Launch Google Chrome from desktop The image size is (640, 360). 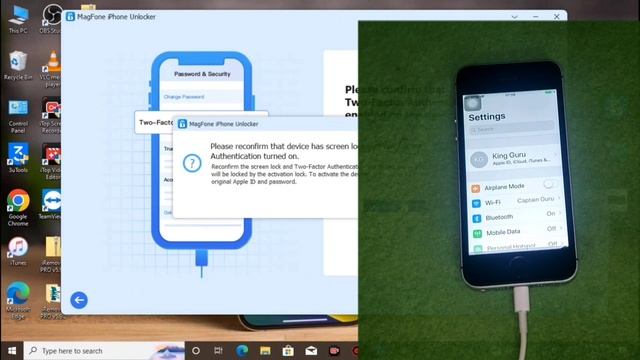18,207
